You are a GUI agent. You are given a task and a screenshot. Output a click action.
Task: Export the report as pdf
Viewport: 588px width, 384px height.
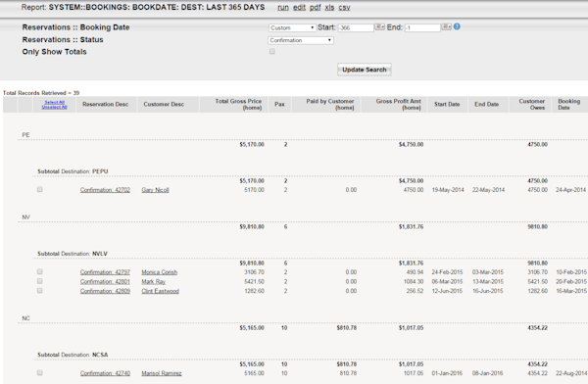pyautogui.click(x=315, y=7)
